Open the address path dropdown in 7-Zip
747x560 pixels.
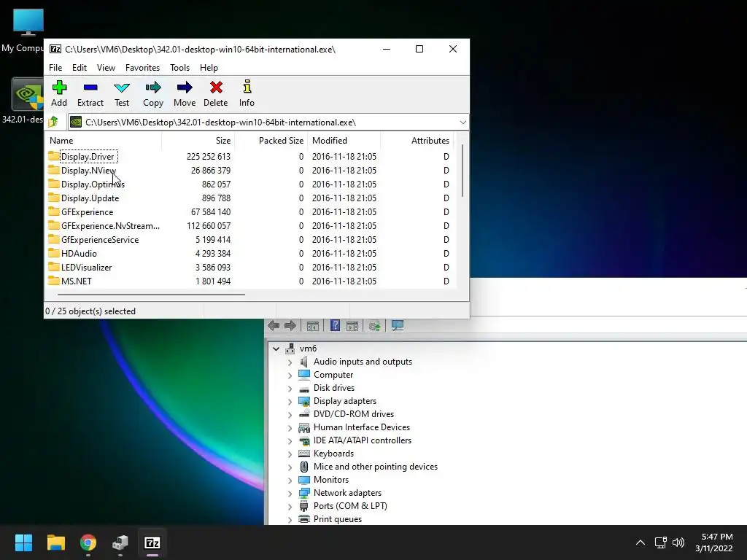[462, 122]
